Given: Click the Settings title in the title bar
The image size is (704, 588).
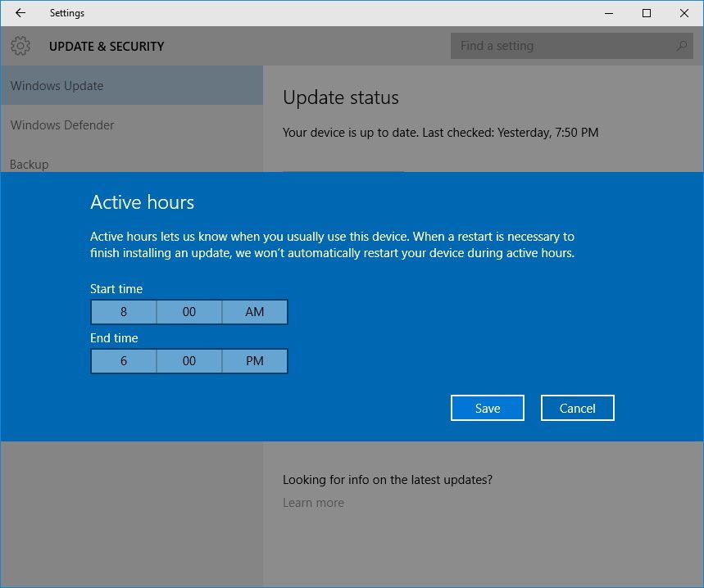Looking at the screenshot, I should tap(66, 13).
